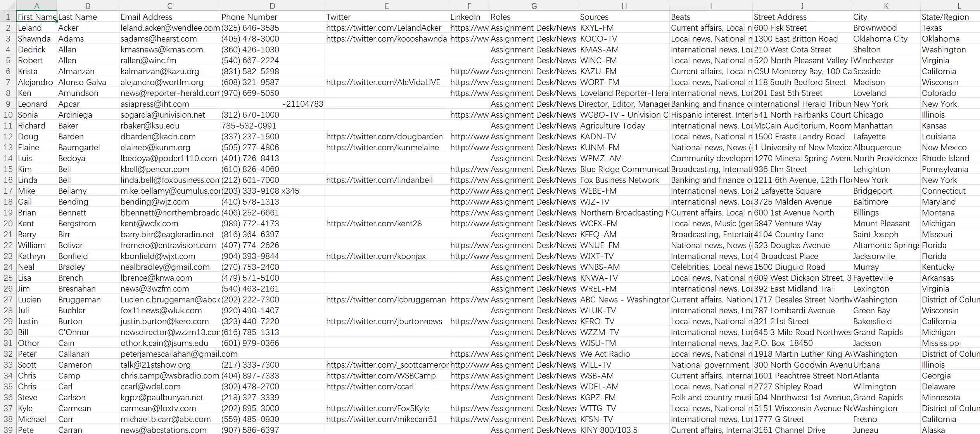
Task: Select the source cell KUNM-FM
Action: coord(624,148)
